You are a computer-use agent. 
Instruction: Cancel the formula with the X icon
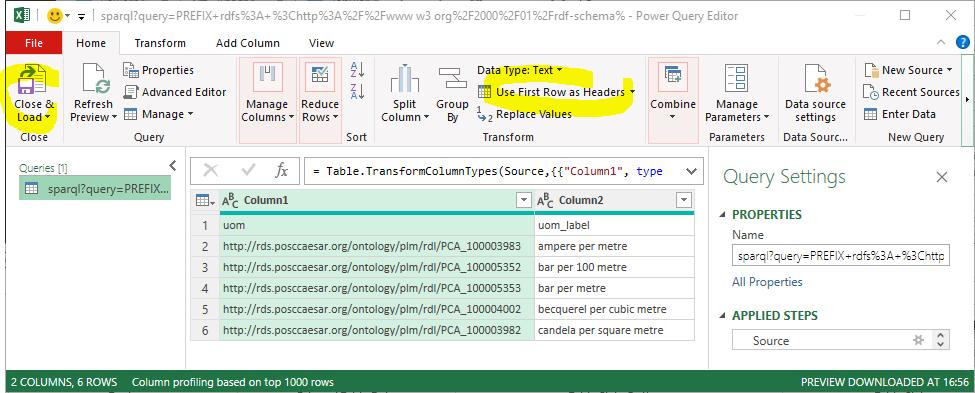211,170
